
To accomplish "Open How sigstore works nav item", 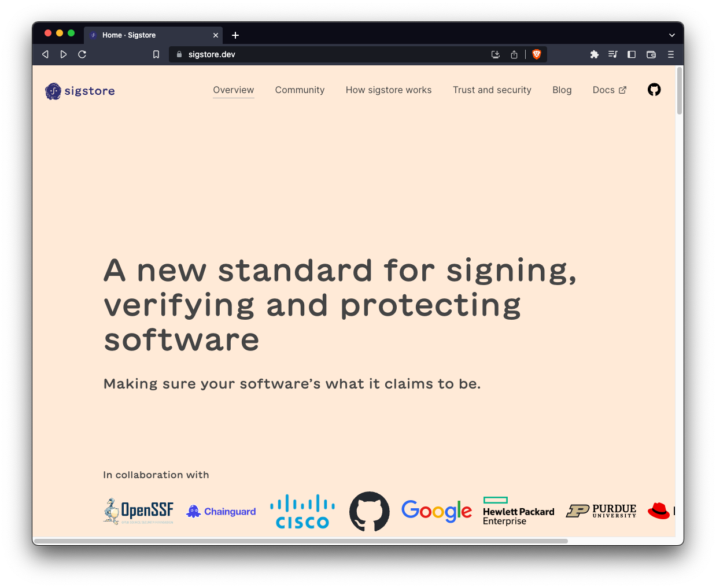I will point(389,90).
